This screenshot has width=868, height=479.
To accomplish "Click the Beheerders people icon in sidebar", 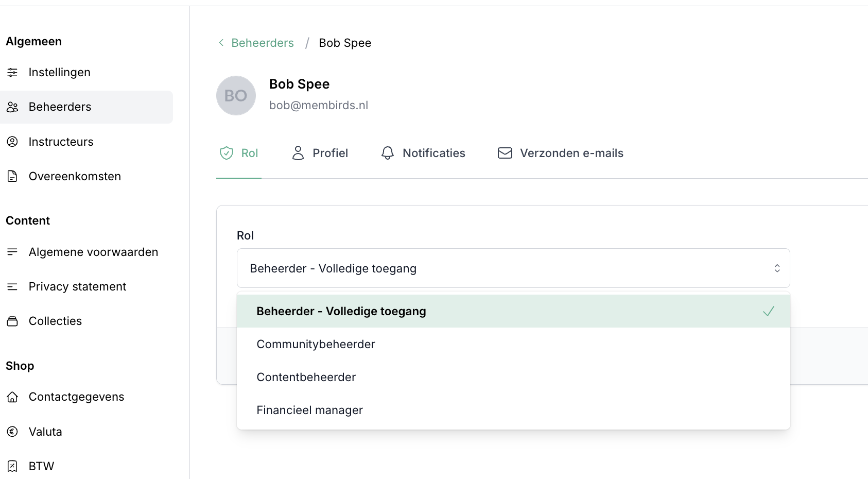I will pos(12,107).
